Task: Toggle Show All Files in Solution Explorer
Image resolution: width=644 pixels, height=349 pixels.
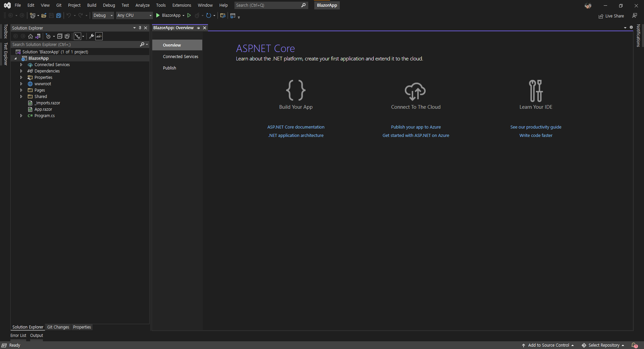Action: [67, 36]
